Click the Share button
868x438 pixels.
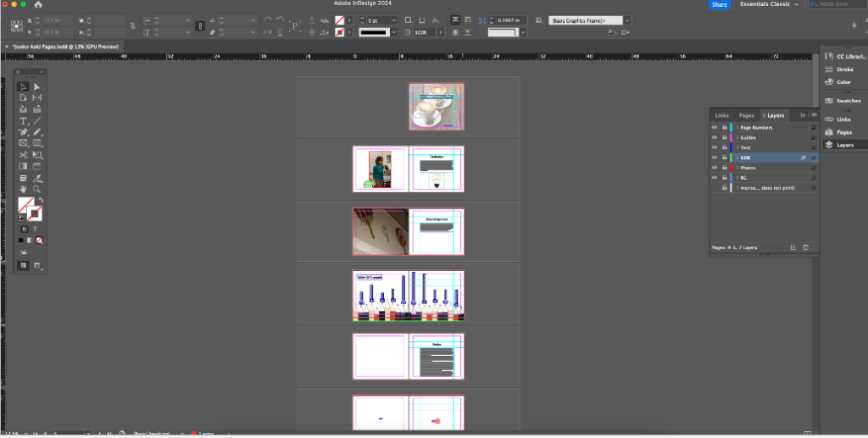pos(719,4)
